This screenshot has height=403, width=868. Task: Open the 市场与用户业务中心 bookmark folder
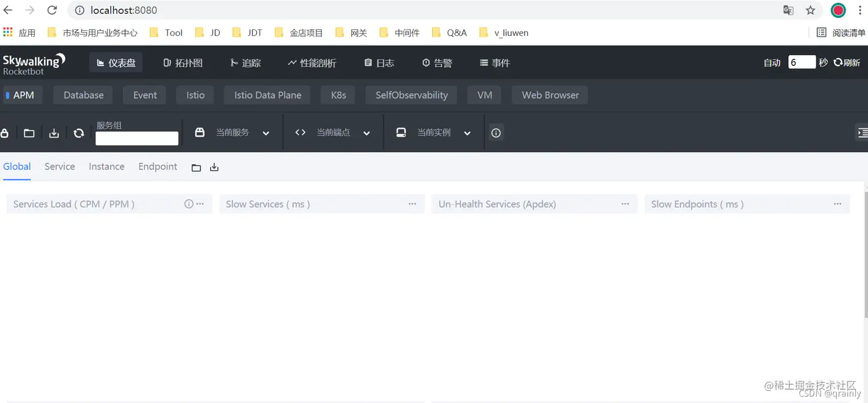[x=93, y=33]
